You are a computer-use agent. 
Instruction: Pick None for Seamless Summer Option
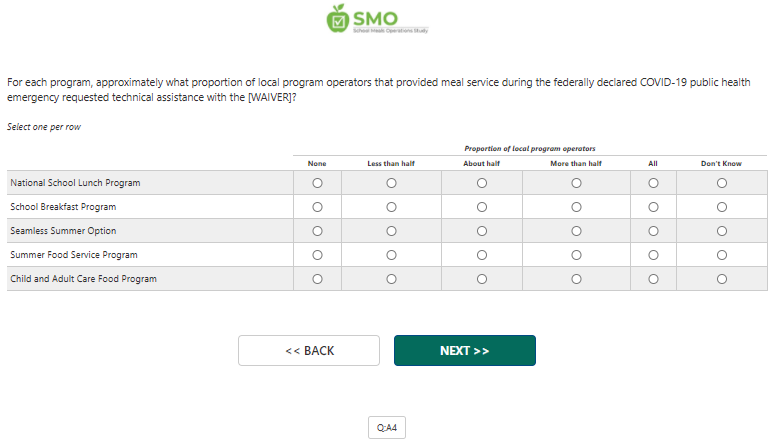click(x=317, y=231)
